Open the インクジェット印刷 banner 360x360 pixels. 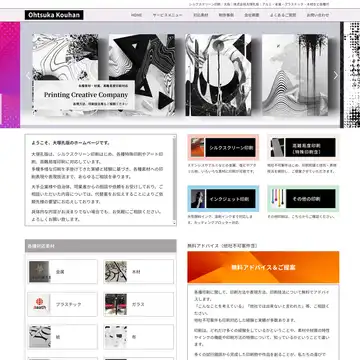(x=223, y=199)
